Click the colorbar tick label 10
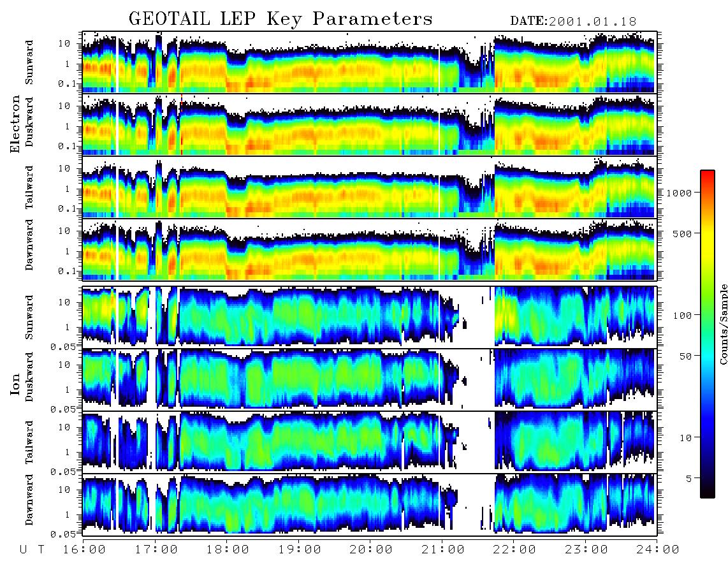Viewport: 728px width, 561px height. pos(685,437)
